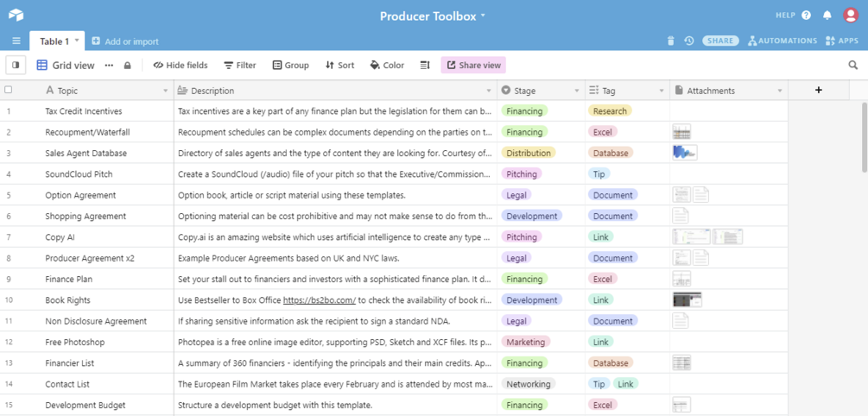This screenshot has width=868, height=416.
Task: Click the Share view button
Action: pos(473,66)
